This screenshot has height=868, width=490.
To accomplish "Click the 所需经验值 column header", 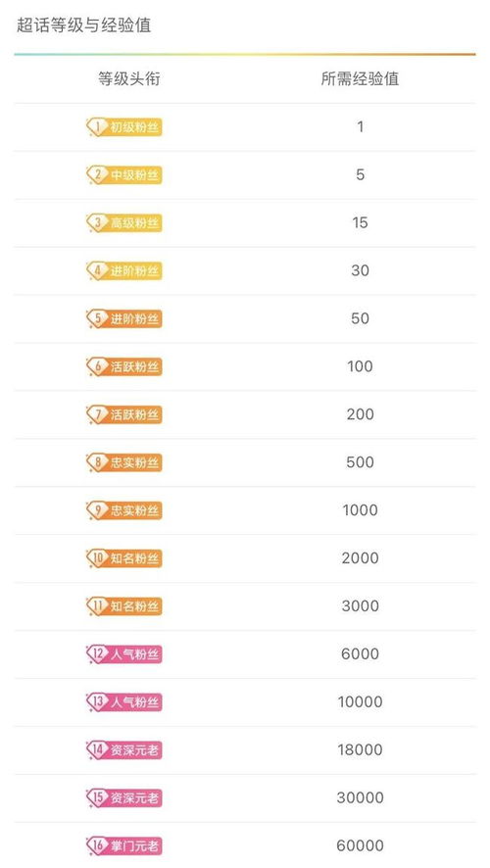I will pos(360,78).
